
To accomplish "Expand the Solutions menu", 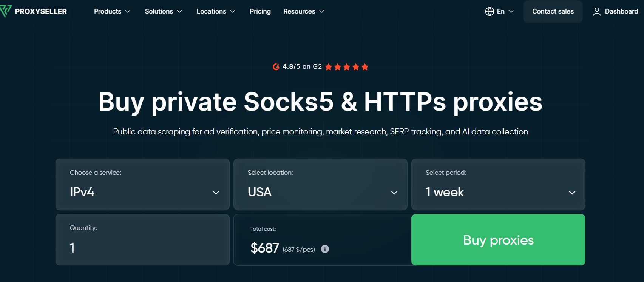I will [x=163, y=11].
